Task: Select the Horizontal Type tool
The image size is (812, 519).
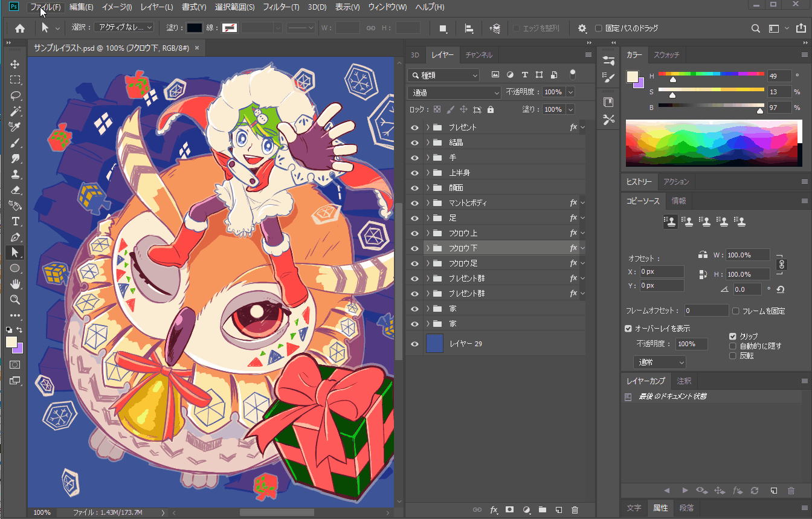Action: pyautogui.click(x=15, y=221)
